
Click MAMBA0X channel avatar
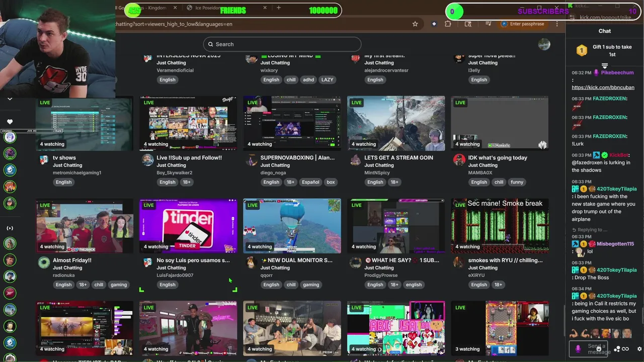[459, 160]
